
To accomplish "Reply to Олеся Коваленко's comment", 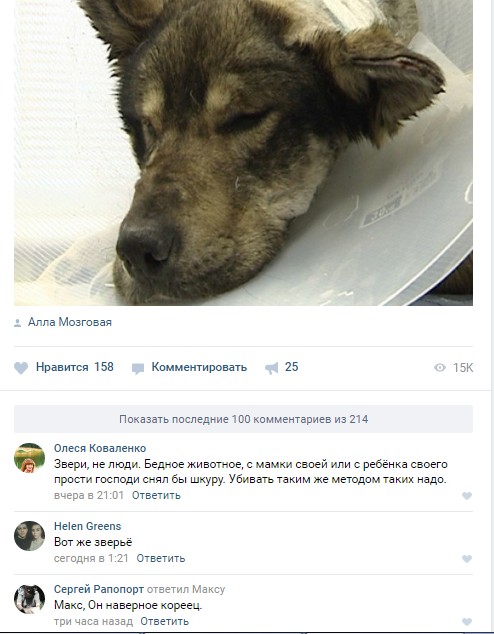I will (156, 495).
